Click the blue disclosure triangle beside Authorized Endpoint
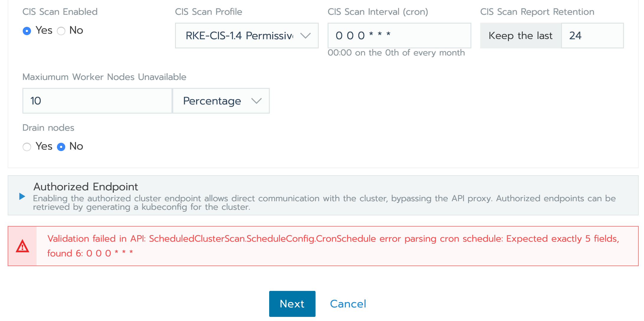Viewport: 644px width, 321px height. (x=22, y=196)
